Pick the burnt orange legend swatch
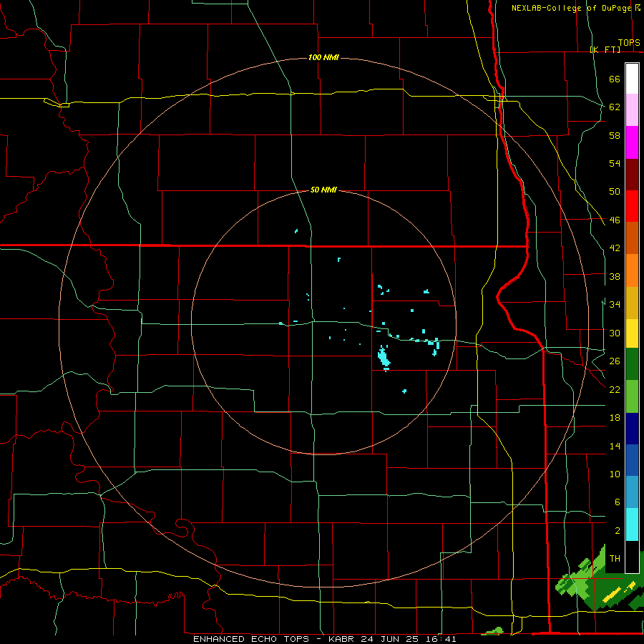644x644 pixels. tap(632, 238)
